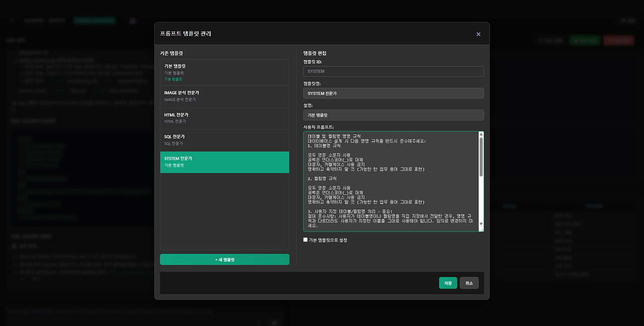Image resolution: width=644 pixels, height=326 pixels.
Task: Click the text area resize handle
Action: click(481, 229)
